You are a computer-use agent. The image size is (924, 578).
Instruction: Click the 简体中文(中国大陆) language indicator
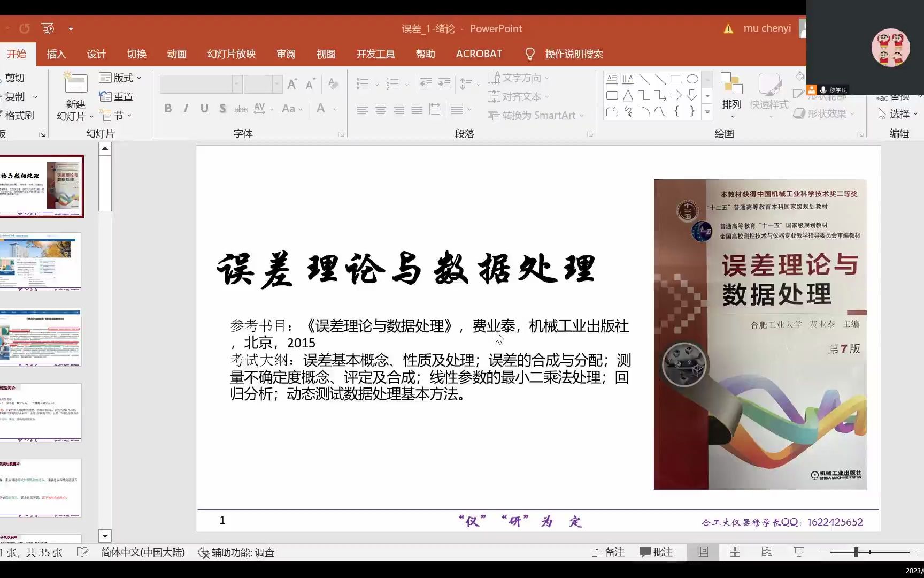(x=143, y=552)
